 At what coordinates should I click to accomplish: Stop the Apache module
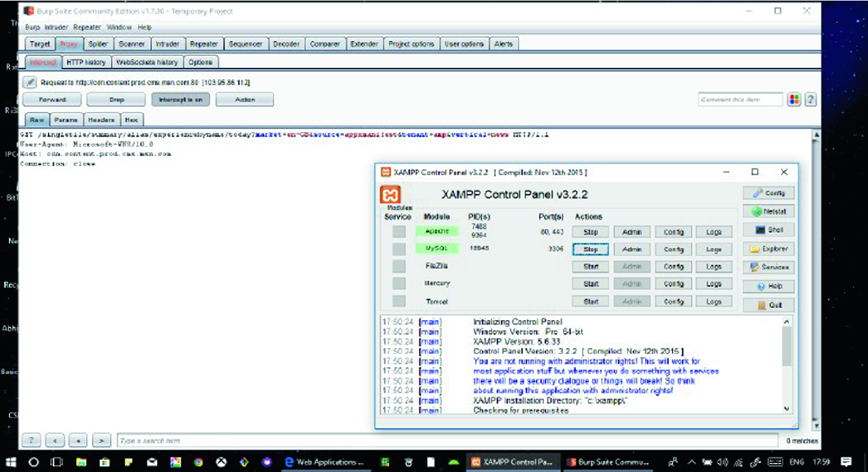pos(591,232)
